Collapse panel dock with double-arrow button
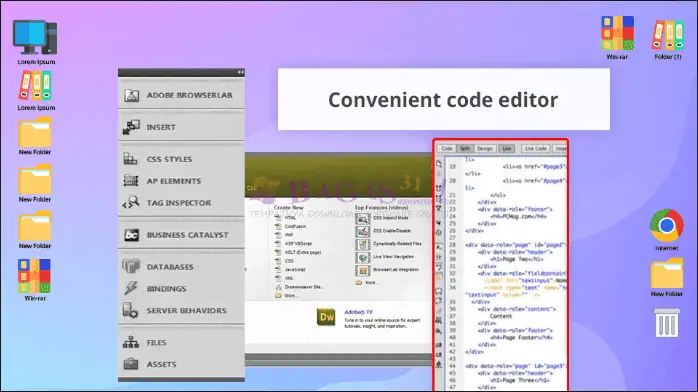The image size is (698, 392). point(240,72)
